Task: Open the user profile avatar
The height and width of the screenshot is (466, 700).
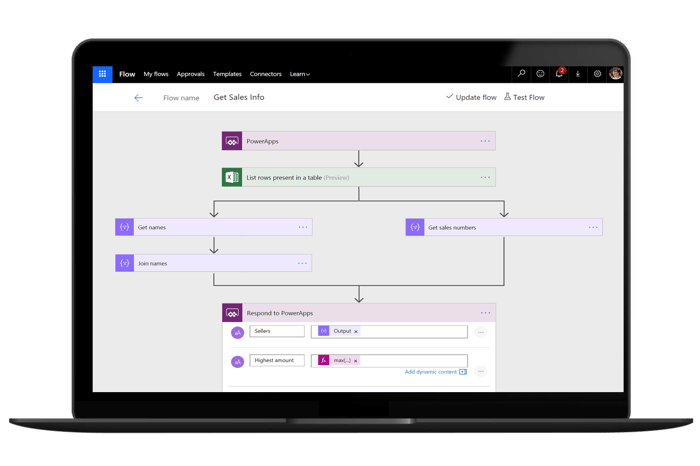Action: click(616, 74)
